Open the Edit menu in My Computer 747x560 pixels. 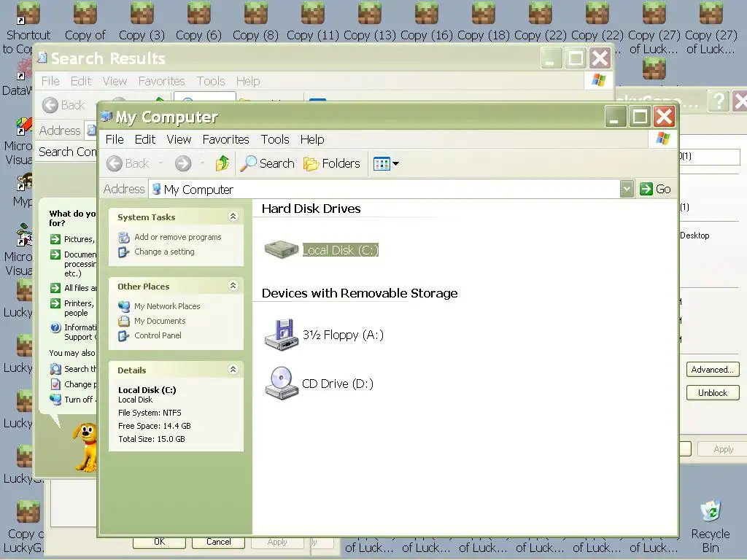click(x=145, y=139)
